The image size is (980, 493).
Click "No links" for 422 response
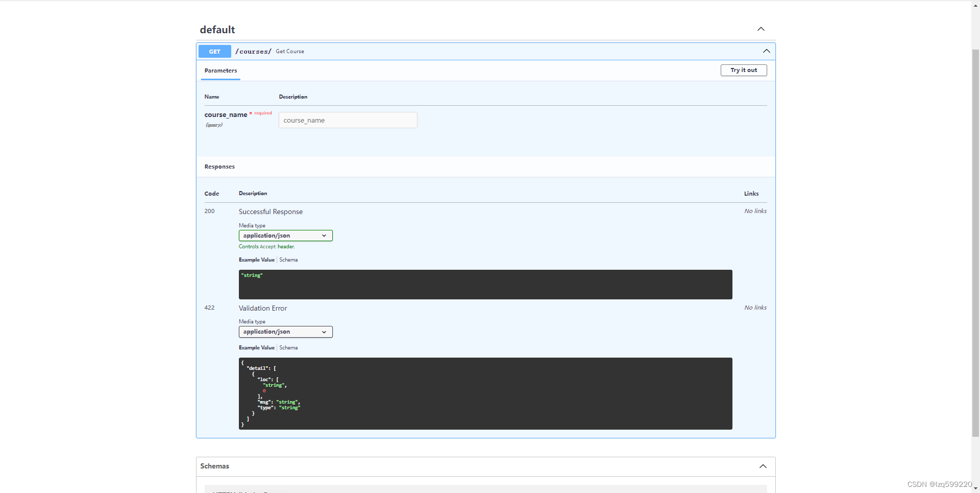pos(755,308)
